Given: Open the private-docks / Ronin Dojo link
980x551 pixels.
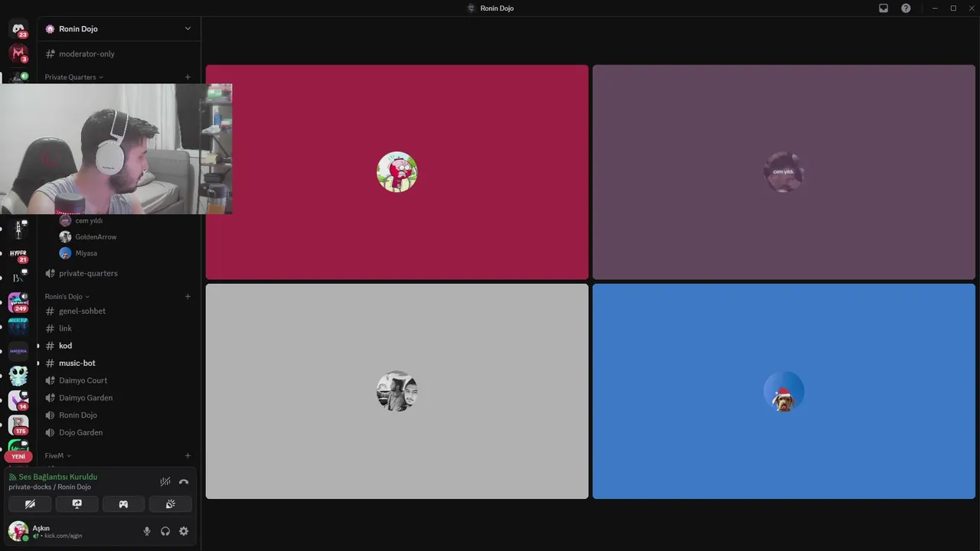Looking at the screenshot, I should pyautogui.click(x=50, y=487).
